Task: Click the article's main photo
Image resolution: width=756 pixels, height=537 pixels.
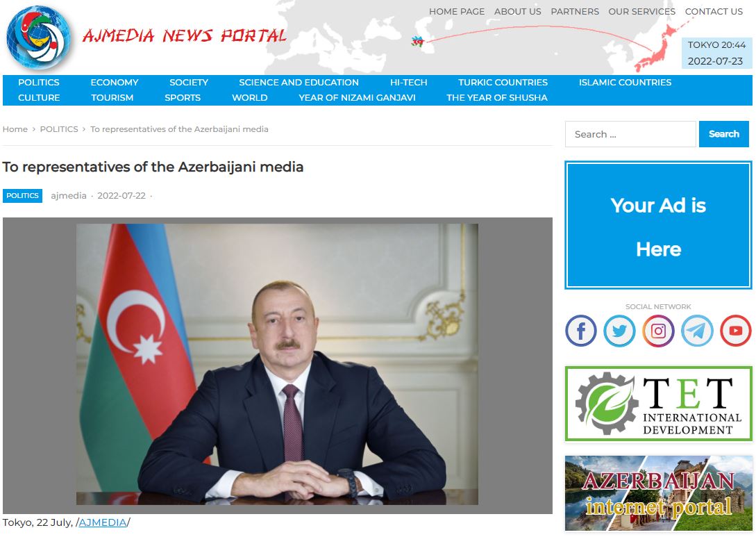Action: tap(277, 364)
